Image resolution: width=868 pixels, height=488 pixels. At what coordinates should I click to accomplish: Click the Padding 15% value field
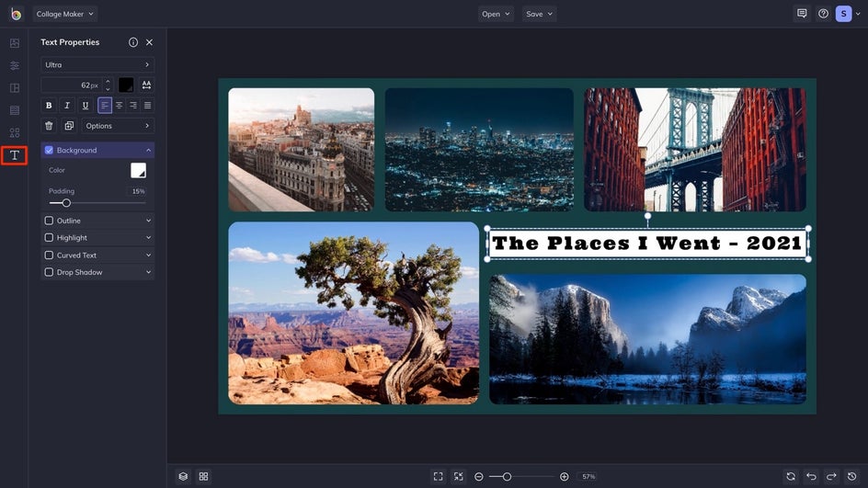tap(138, 191)
